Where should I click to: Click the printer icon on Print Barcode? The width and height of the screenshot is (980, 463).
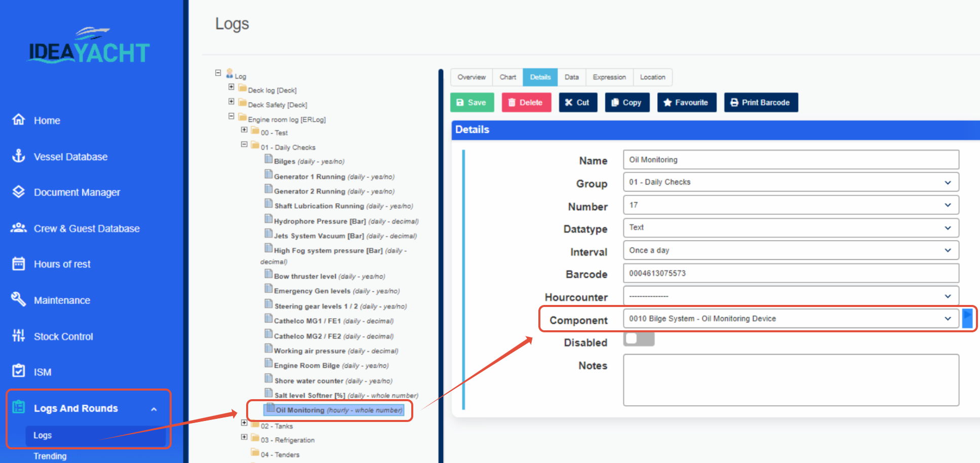point(734,102)
